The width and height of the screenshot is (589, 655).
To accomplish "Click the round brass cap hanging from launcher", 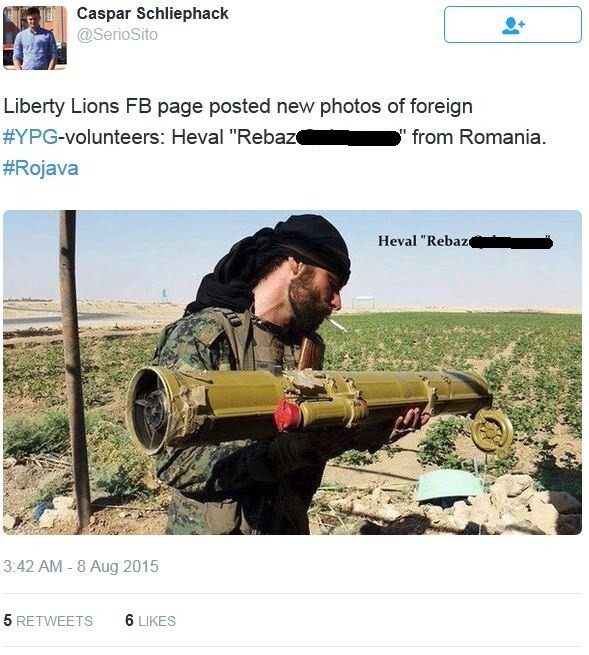I will 492,431.
